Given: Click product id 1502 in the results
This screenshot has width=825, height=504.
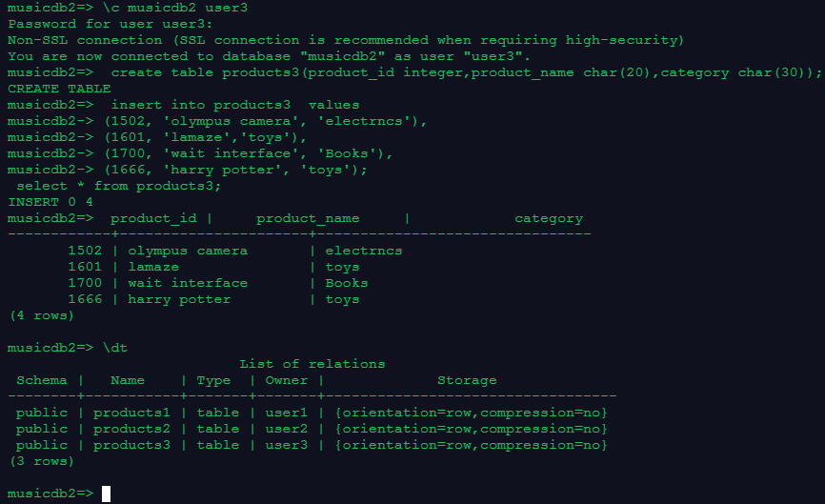Looking at the screenshot, I should tap(85, 251).
